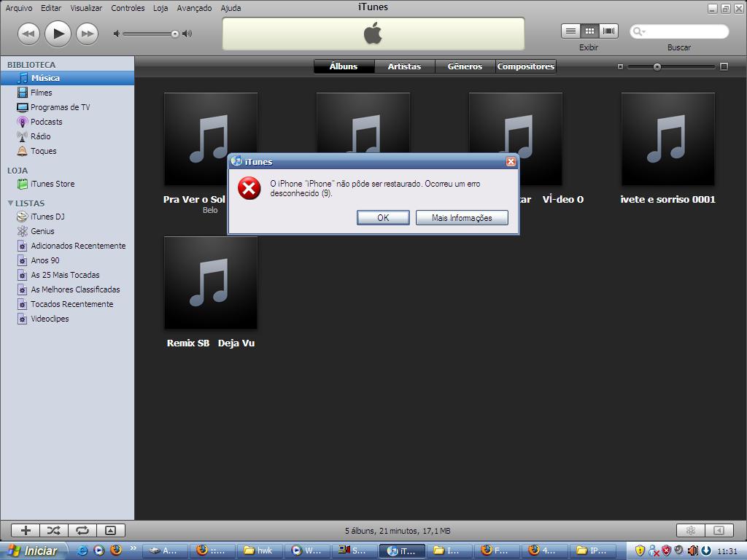Select Música in the library sidebar
This screenshot has height=560, width=747.
click(67, 78)
